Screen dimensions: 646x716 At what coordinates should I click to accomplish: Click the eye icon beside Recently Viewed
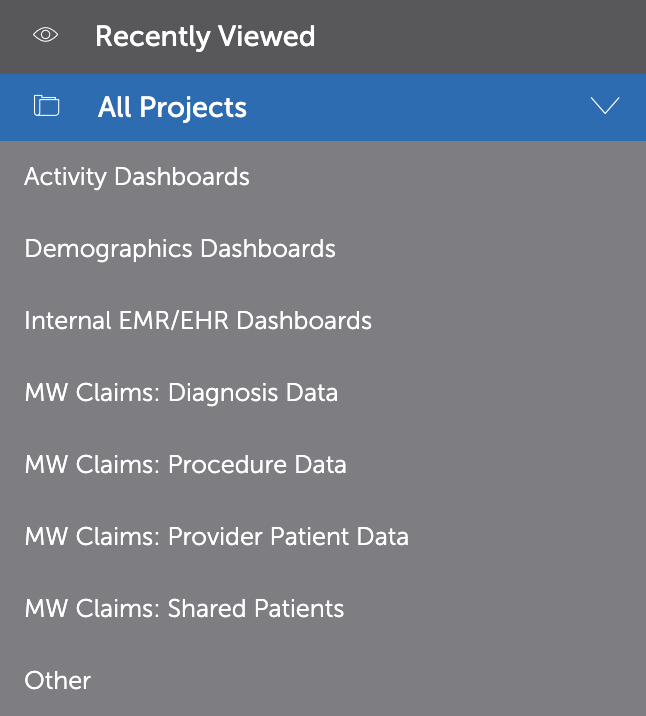coord(46,36)
